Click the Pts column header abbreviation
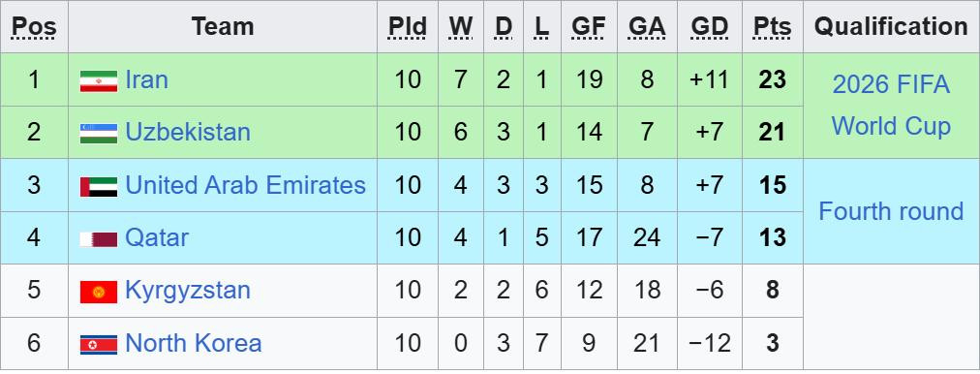The height and width of the screenshot is (374, 980). pos(773,27)
